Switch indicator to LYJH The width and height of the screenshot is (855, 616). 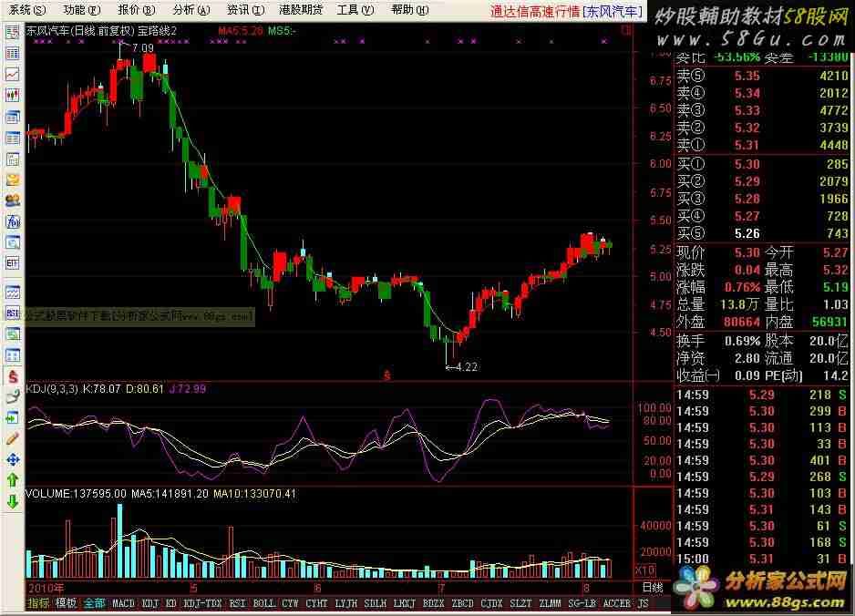click(x=346, y=603)
